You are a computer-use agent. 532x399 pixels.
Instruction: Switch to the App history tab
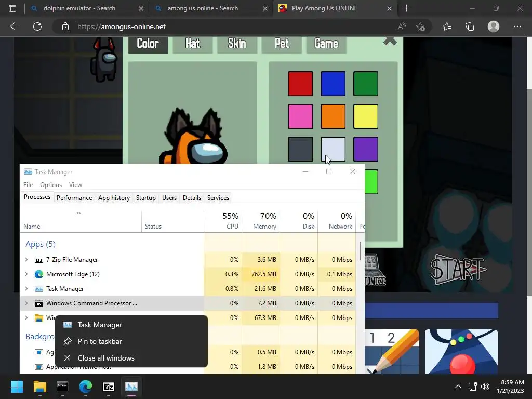(114, 198)
